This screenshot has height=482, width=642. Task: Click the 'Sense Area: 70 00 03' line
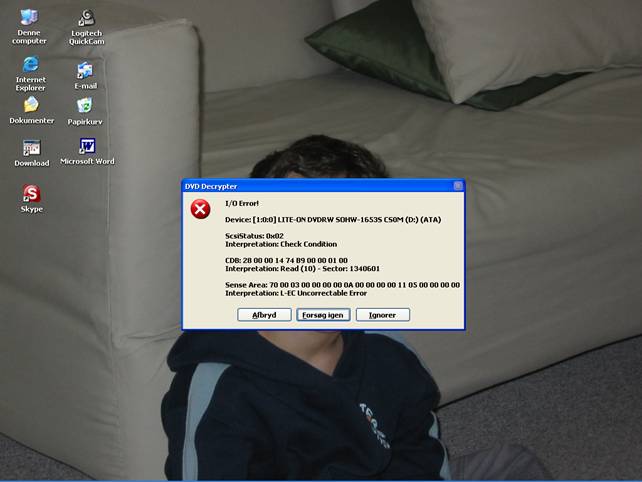[342, 285]
